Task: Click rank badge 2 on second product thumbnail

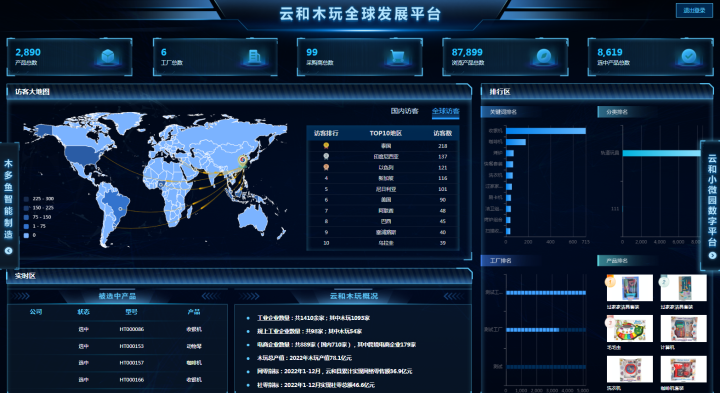Action: pos(664,281)
